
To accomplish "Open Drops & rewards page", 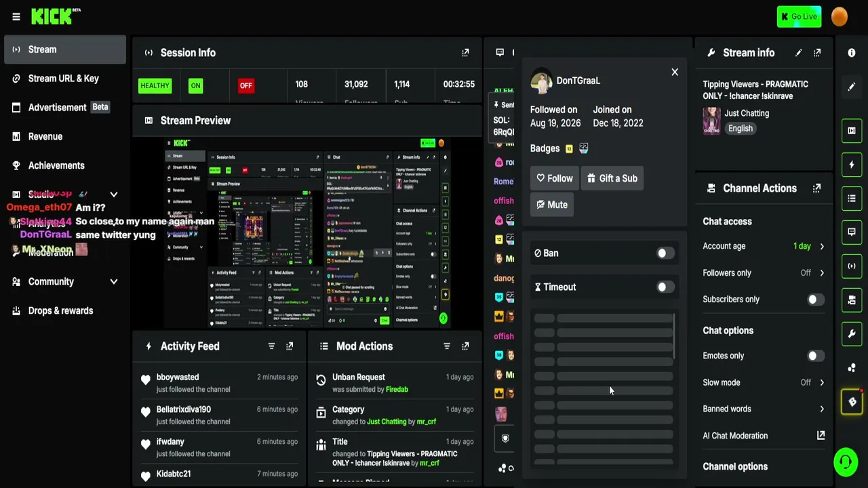I will coord(65,310).
